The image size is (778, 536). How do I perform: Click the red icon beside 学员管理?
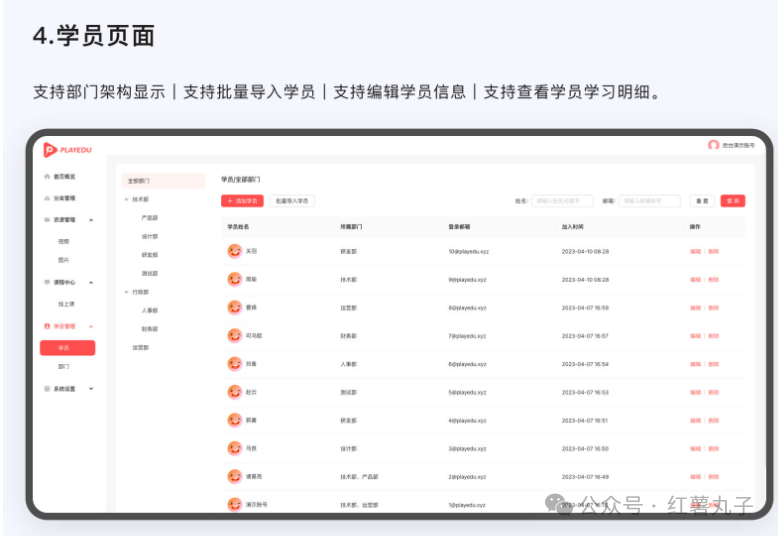(x=47, y=326)
